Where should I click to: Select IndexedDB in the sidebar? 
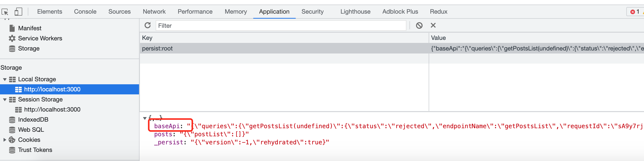[33, 120]
